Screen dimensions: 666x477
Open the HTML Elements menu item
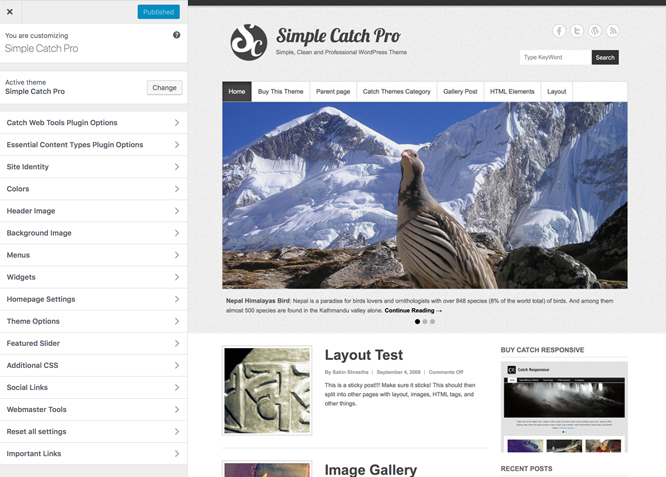(x=512, y=92)
